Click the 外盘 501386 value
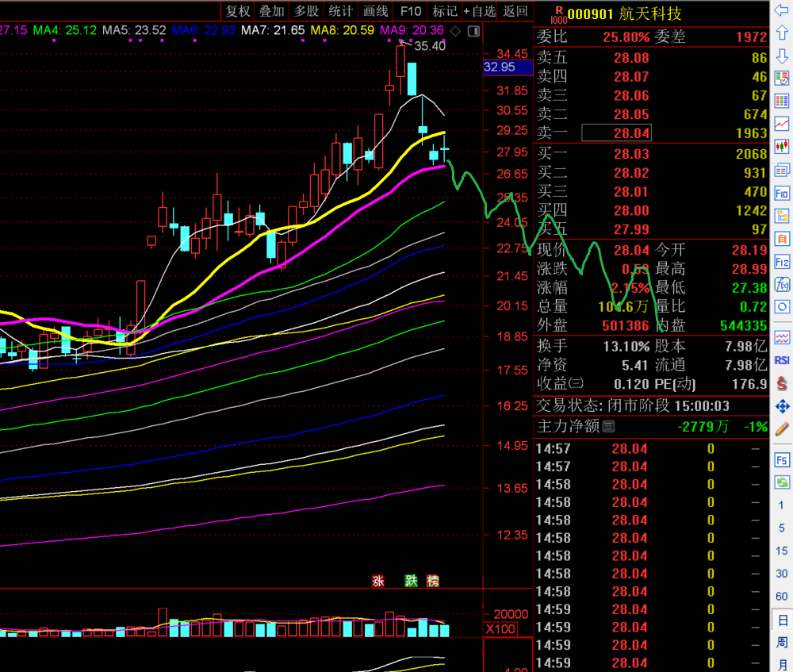The height and width of the screenshot is (672, 793). 625,326
